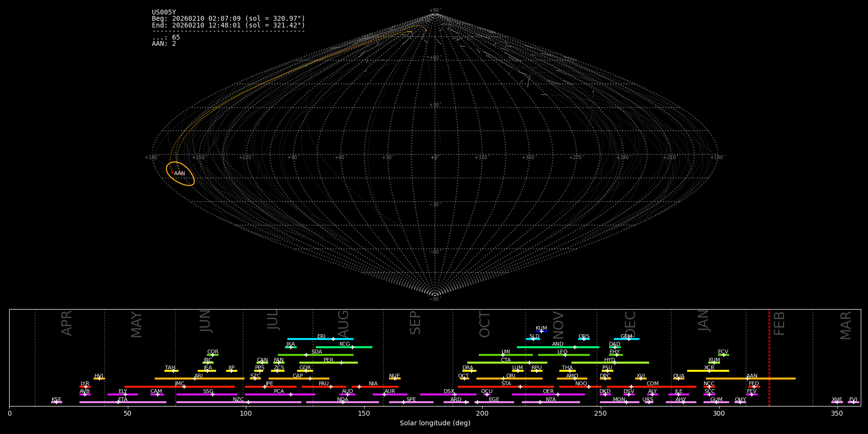Click the GEM shower label
Screen dimensions: 868x434
626,337
